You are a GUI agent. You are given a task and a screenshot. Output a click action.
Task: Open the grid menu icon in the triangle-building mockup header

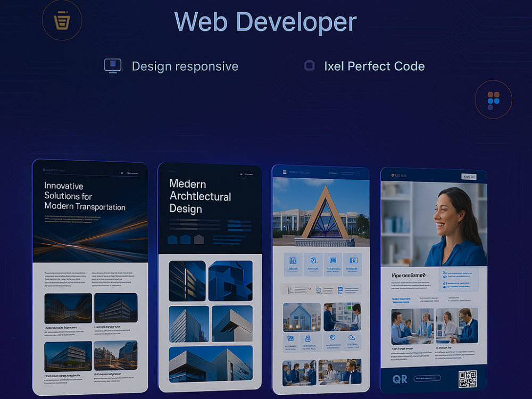pos(285,172)
